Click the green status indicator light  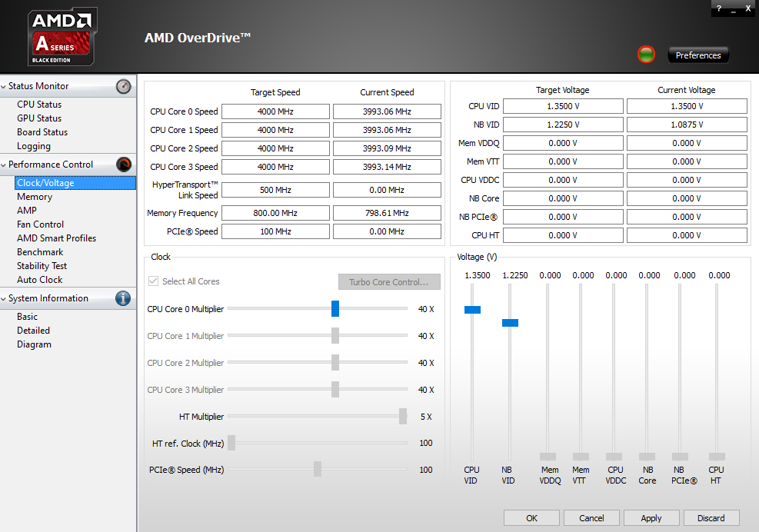click(646, 55)
